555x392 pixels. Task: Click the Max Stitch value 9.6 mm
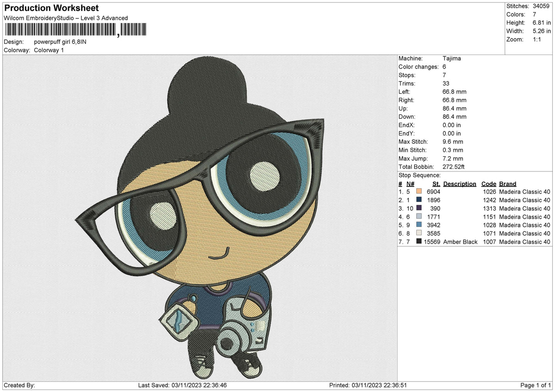pos(453,142)
